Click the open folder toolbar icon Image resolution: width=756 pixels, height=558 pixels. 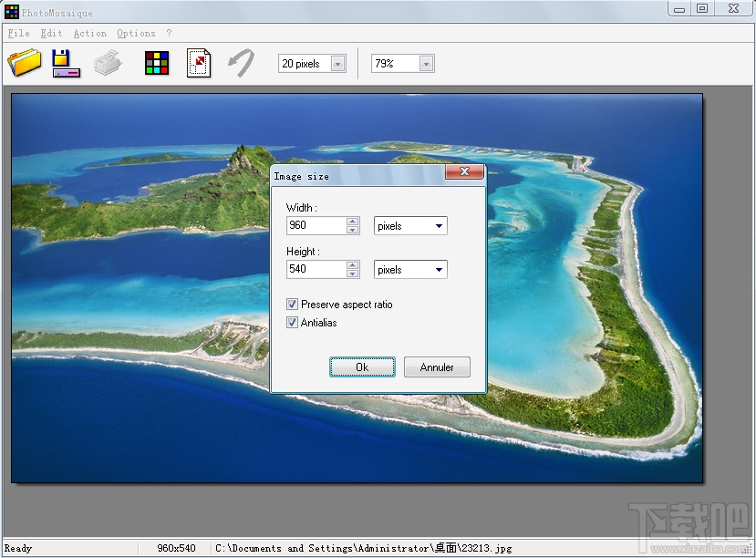point(25,63)
